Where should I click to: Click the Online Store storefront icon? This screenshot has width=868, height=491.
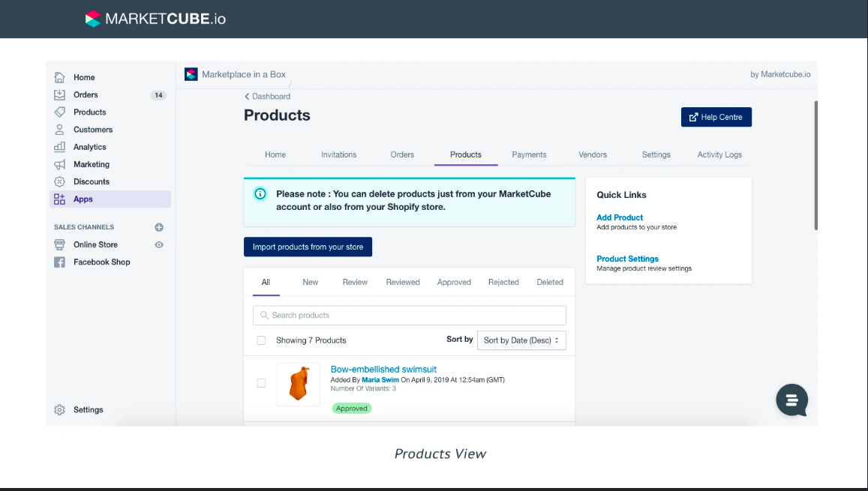click(x=59, y=244)
